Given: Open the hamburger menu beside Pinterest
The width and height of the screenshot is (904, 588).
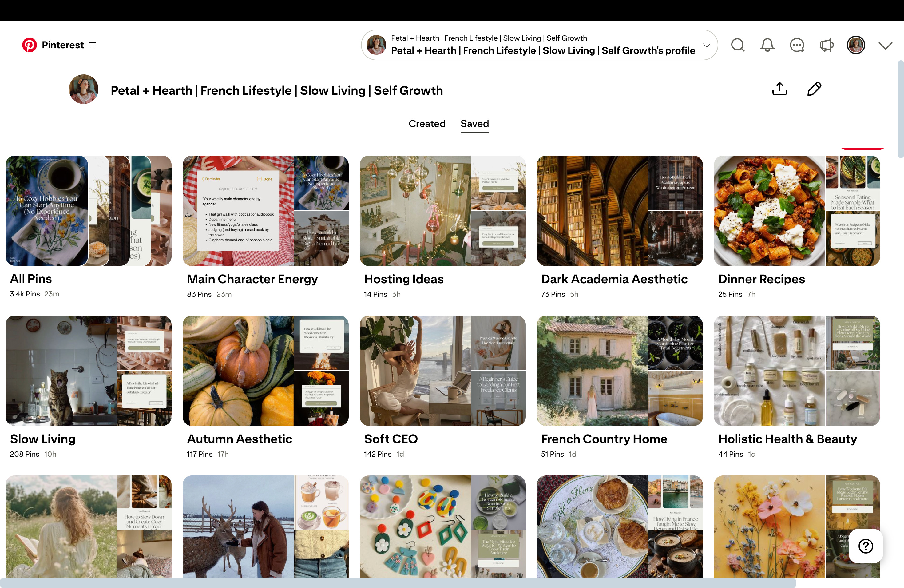Looking at the screenshot, I should point(92,45).
